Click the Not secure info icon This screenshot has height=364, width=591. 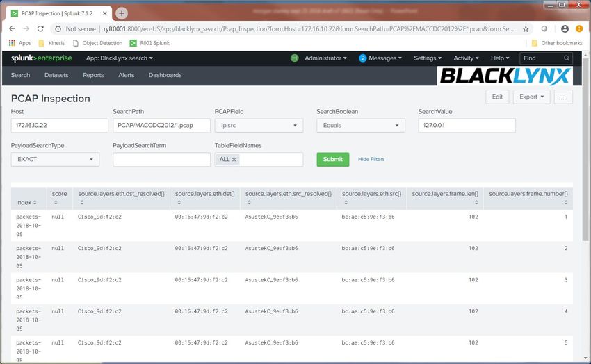[x=58, y=29]
